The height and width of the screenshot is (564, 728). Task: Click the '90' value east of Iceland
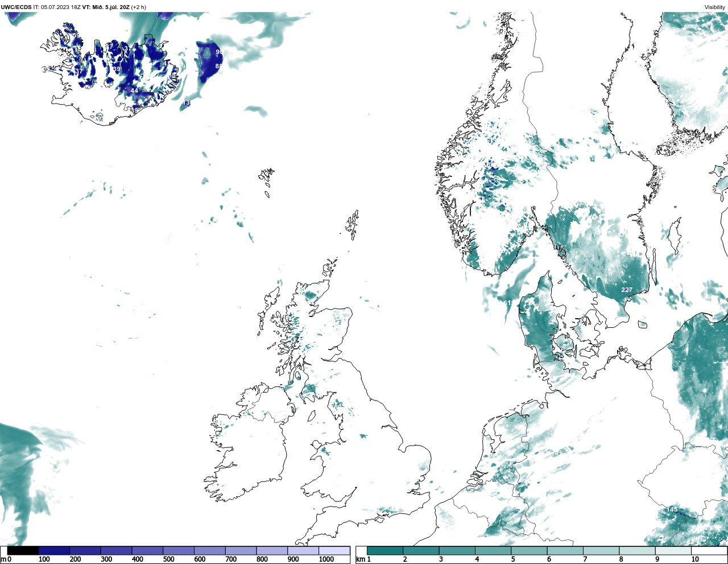pos(219,52)
